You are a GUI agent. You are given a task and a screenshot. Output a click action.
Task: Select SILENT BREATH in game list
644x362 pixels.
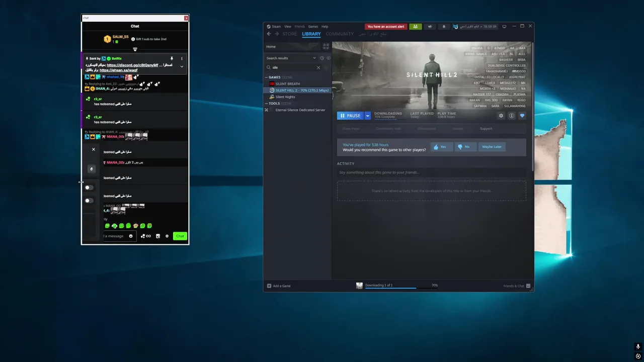click(x=287, y=84)
